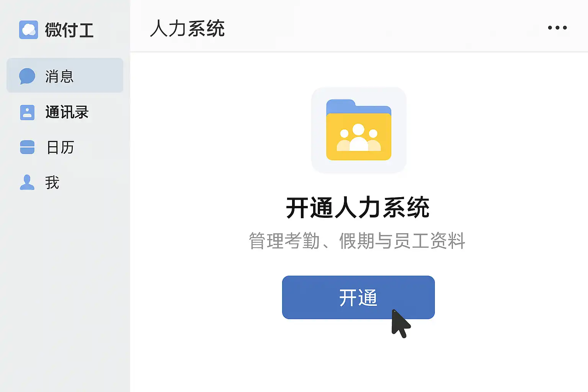Screen dimensions: 588x392
Task: Open the 消息 chat bubble icon
Action: [27, 76]
